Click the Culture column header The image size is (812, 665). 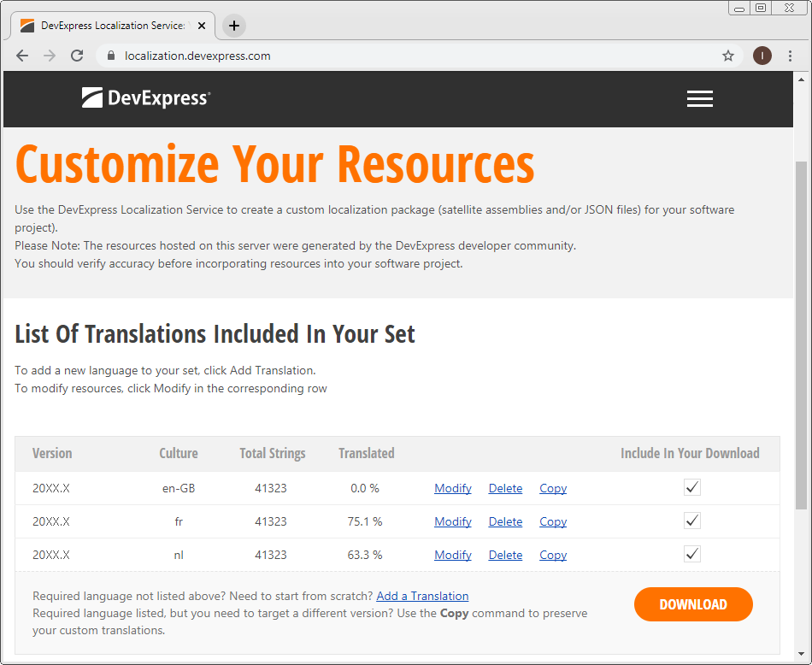pos(179,454)
